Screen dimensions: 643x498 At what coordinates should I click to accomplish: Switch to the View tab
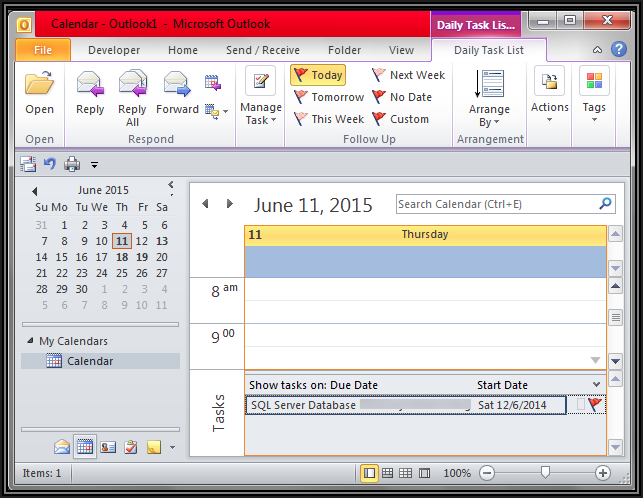pos(401,50)
